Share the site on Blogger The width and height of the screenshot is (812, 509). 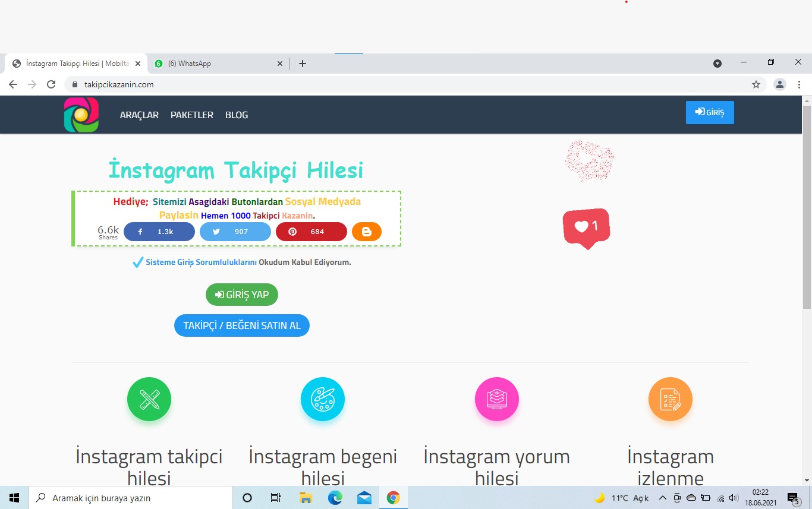[x=367, y=232]
